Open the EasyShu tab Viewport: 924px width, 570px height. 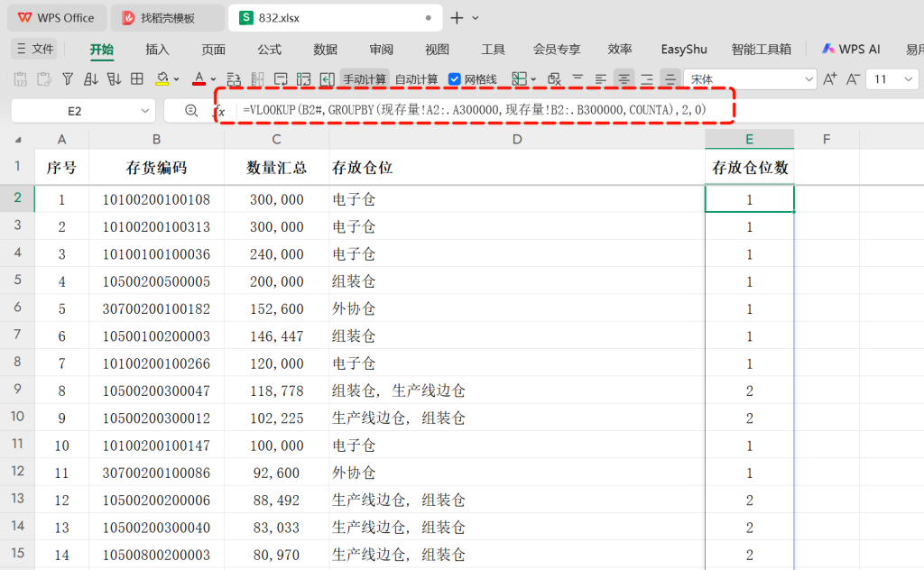684,50
